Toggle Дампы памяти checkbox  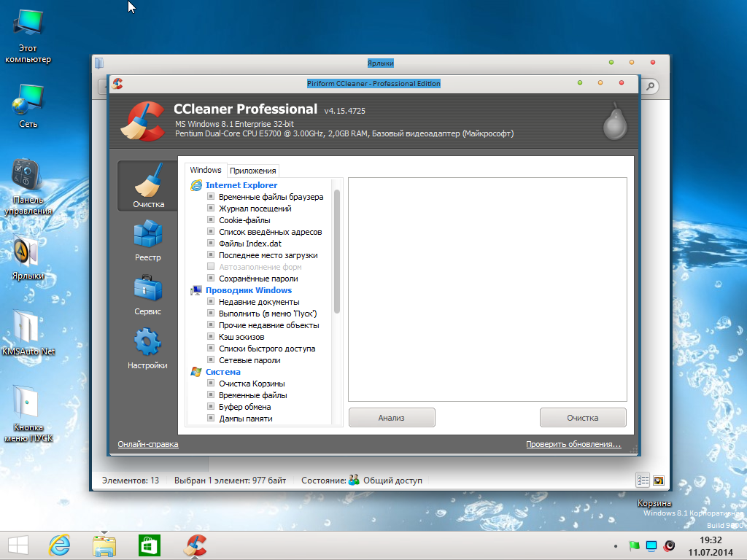pos(211,418)
